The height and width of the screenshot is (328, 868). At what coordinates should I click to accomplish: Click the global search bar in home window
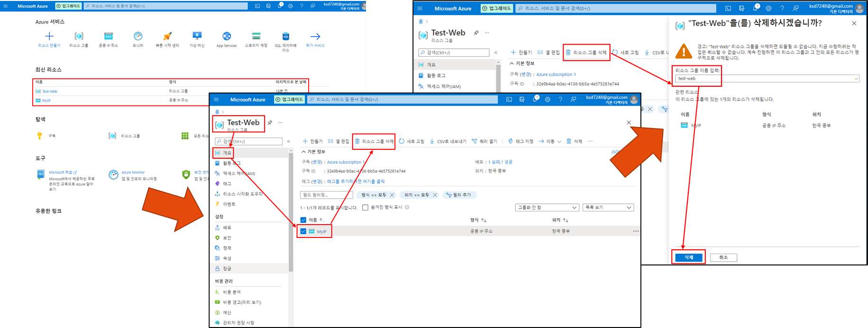[x=166, y=6]
